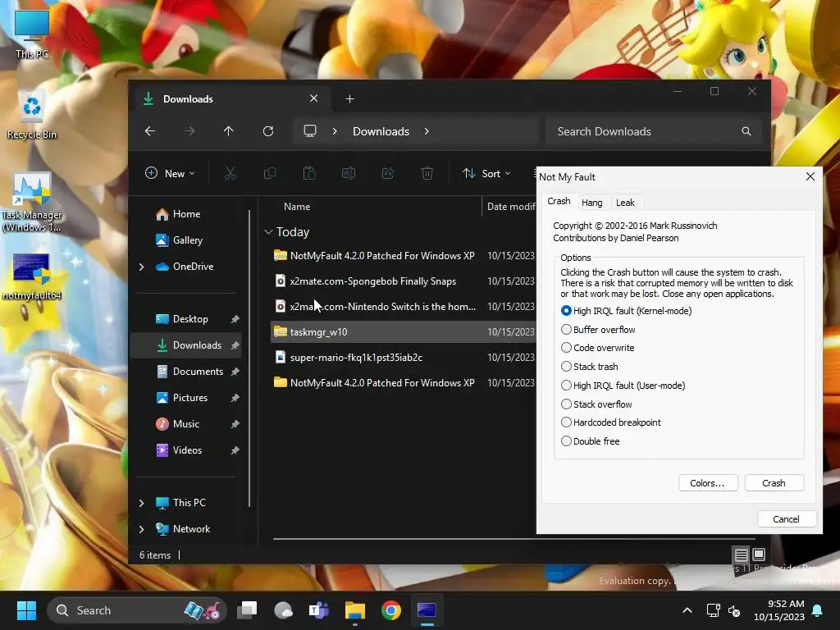Click the Cut scissors icon in Explorer toolbar
The image size is (840, 630).
pos(230,173)
